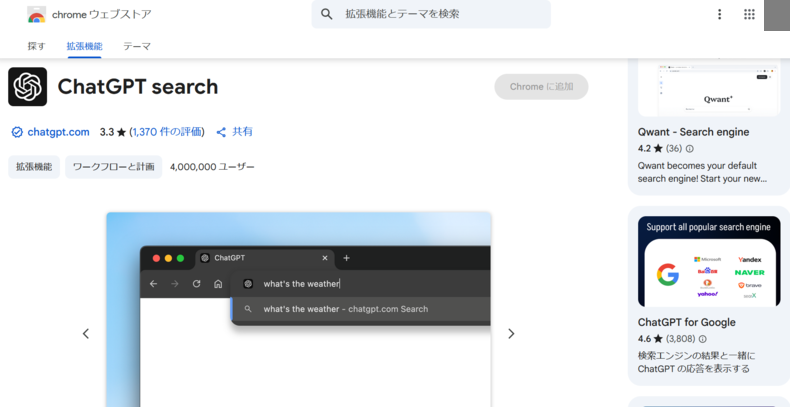This screenshot has width=790, height=407.
Task: Click the ワークフローと計画 category chip
Action: pyautogui.click(x=113, y=167)
